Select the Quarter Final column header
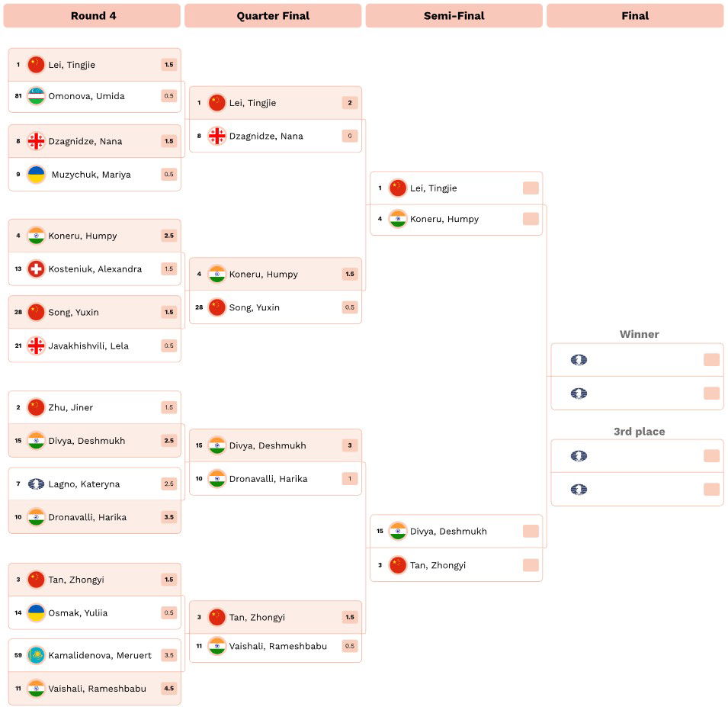Viewport: 728px width, 707px height. pyautogui.click(x=273, y=16)
